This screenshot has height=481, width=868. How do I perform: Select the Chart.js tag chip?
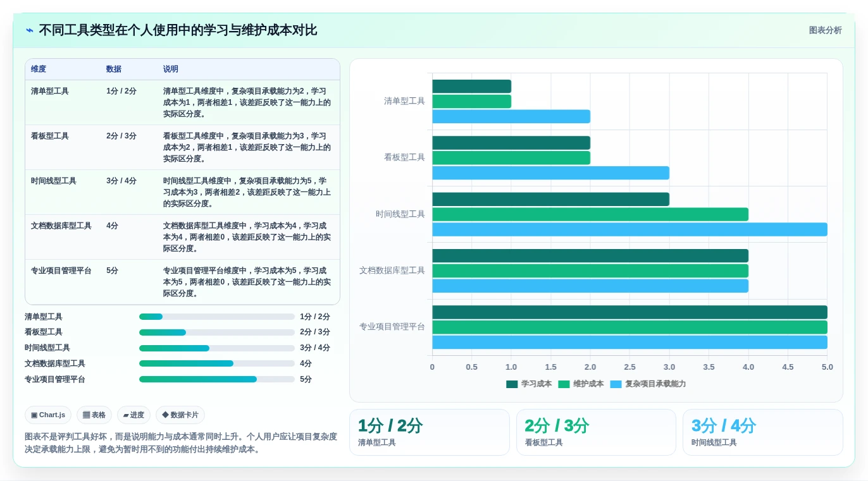[x=48, y=415]
